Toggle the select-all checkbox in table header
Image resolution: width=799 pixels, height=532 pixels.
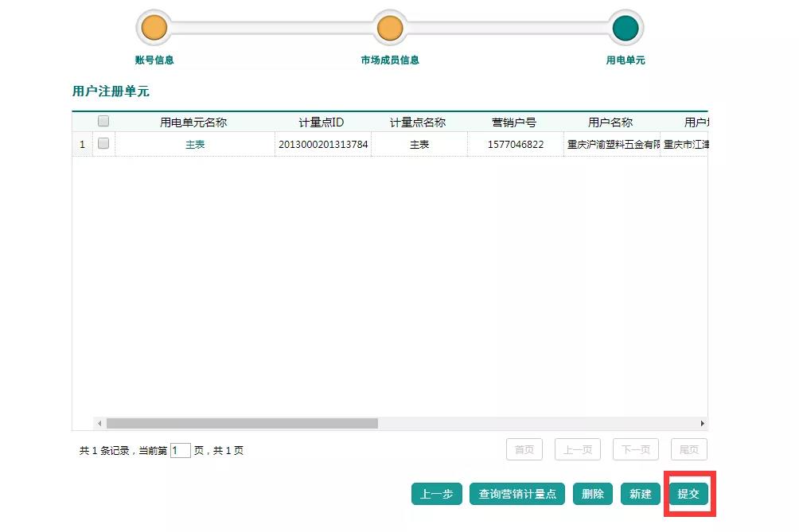coord(103,122)
